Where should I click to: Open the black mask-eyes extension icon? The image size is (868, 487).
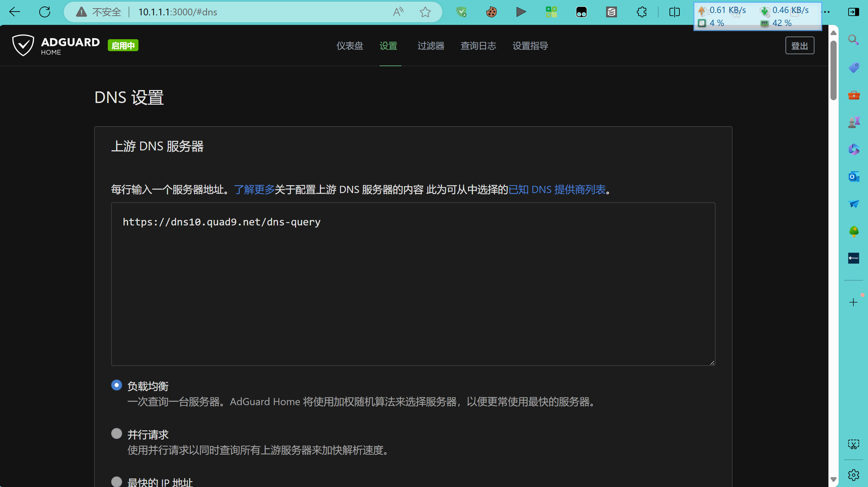point(581,12)
